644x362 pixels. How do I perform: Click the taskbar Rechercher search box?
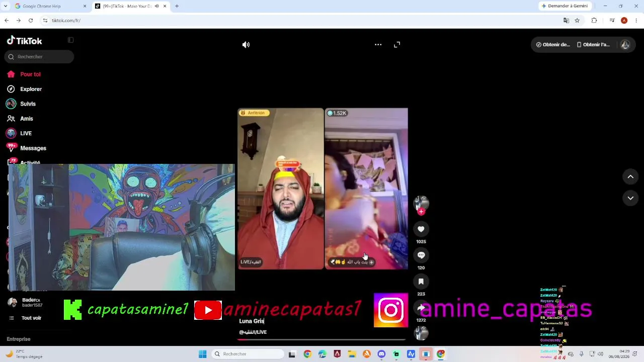pos(249,354)
